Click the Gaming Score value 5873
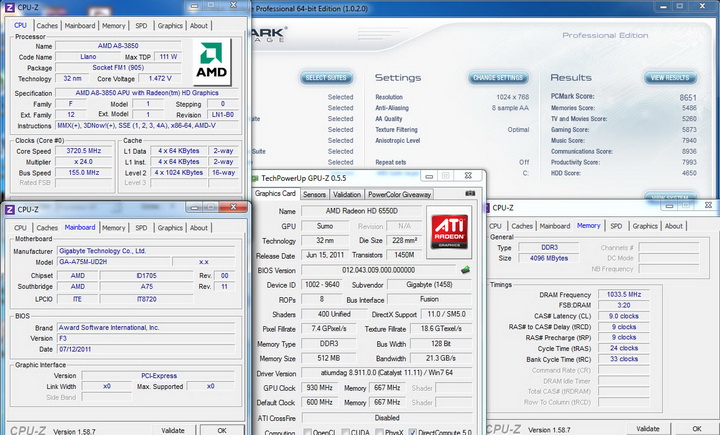 689,130
